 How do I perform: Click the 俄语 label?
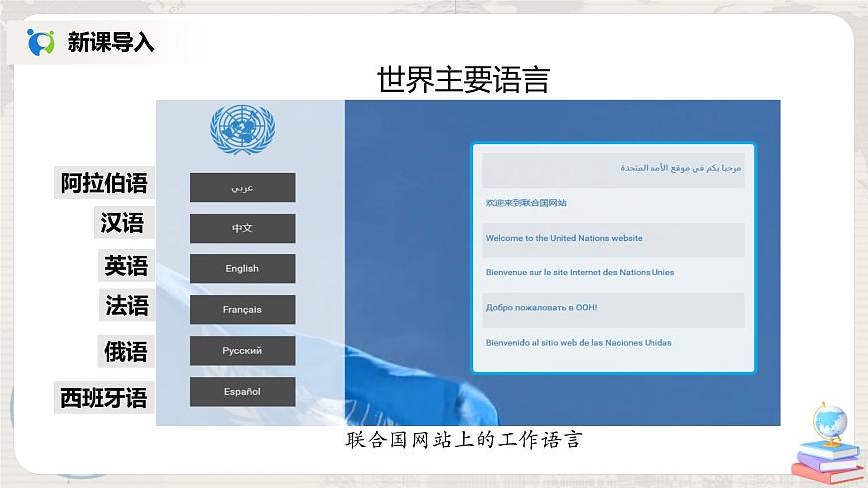point(126,351)
